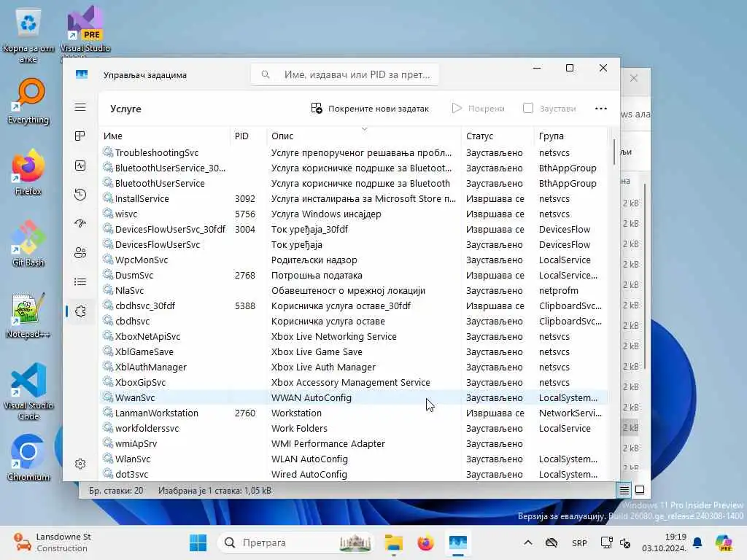The height and width of the screenshot is (560, 747).
Task: Open Git Bash desktop shortcut
Action: (28, 244)
